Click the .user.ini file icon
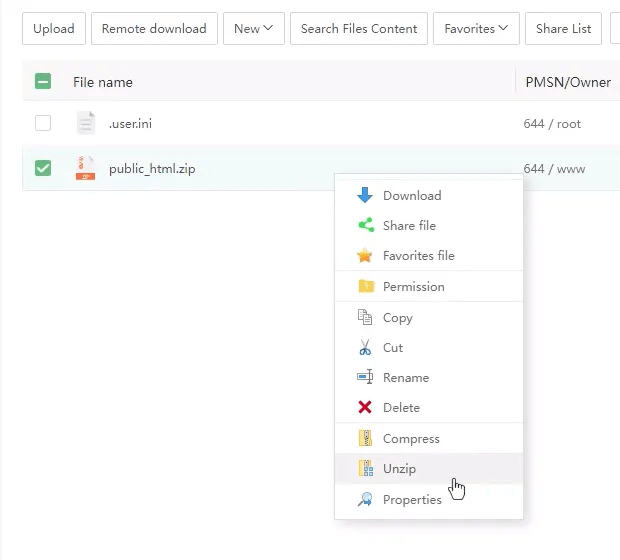The height and width of the screenshot is (560, 620). 86,123
